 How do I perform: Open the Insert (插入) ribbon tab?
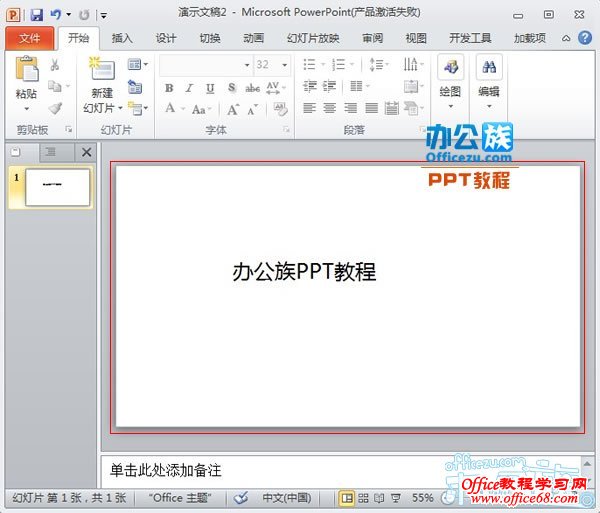122,39
